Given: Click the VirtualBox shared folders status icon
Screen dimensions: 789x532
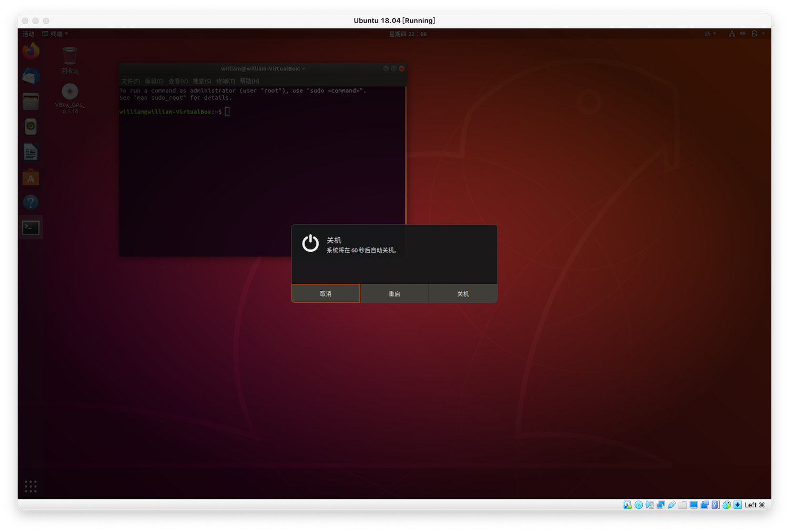Looking at the screenshot, I should pyautogui.click(x=683, y=505).
